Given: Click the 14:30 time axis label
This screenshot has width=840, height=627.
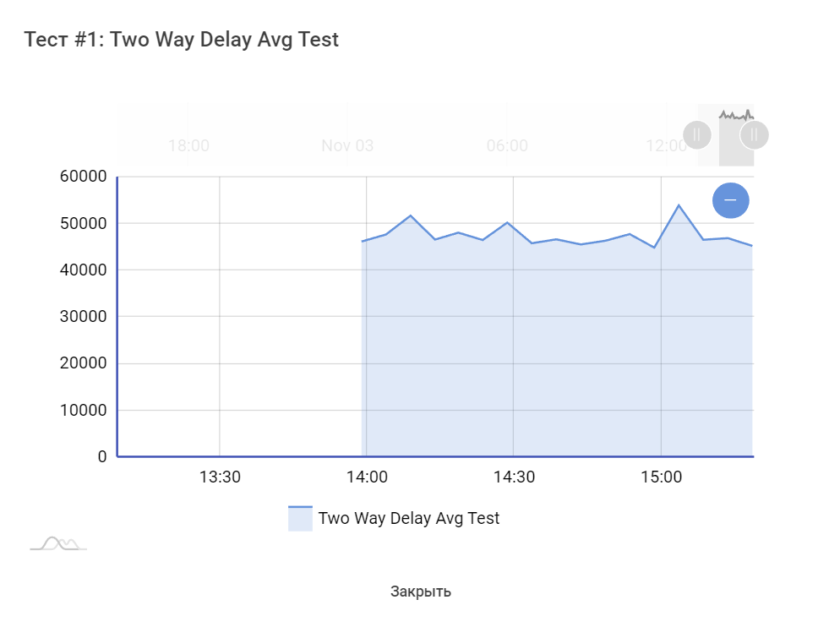Looking at the screenshot, I should point(514,477).
